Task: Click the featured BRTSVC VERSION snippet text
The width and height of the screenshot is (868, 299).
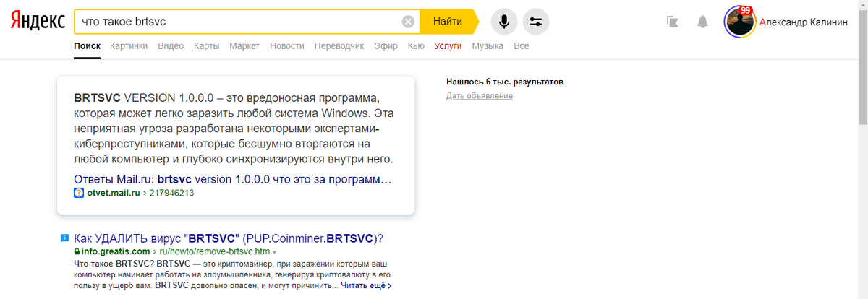Action: pyautogui.click(x=234, y=128)
